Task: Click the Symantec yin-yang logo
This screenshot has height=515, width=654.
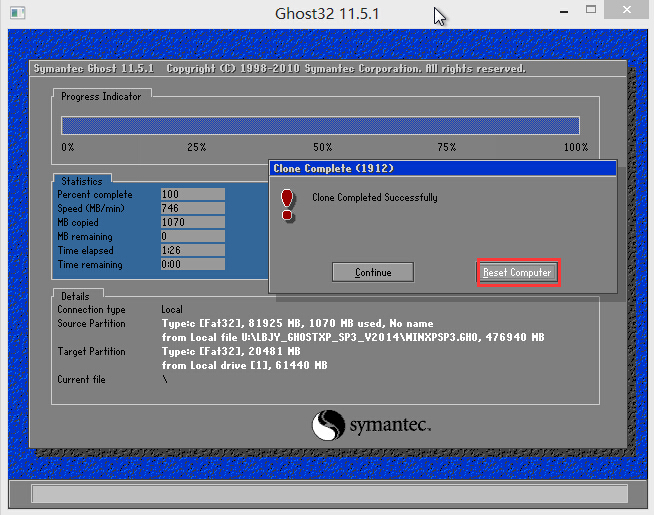Action: (x=329, y=426)
